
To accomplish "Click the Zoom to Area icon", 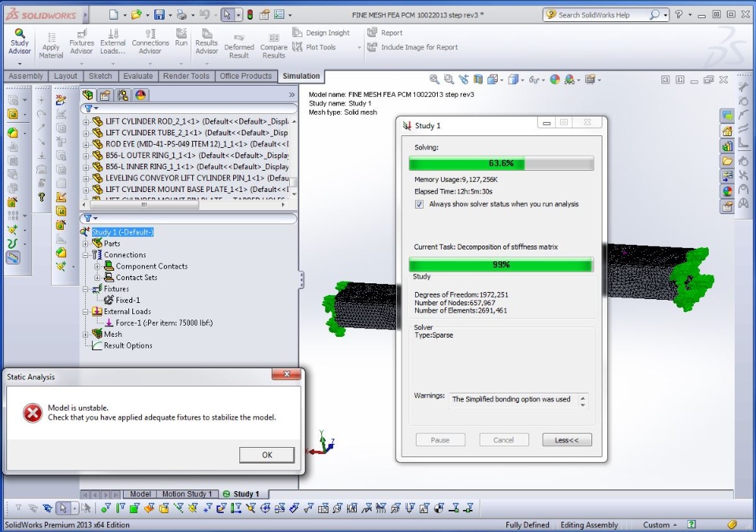I will (449, 79).
